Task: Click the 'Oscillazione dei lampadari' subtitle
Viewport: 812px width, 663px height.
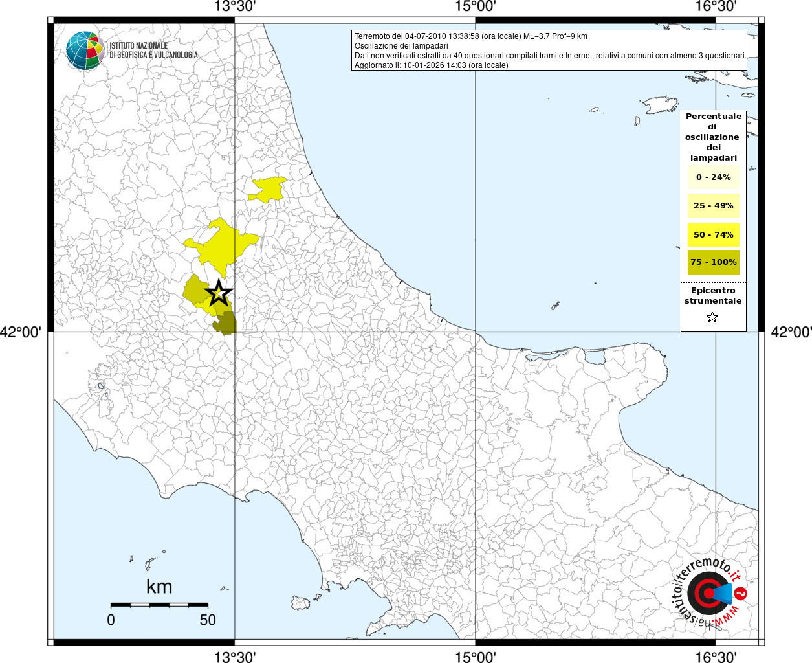Action: 401,46
